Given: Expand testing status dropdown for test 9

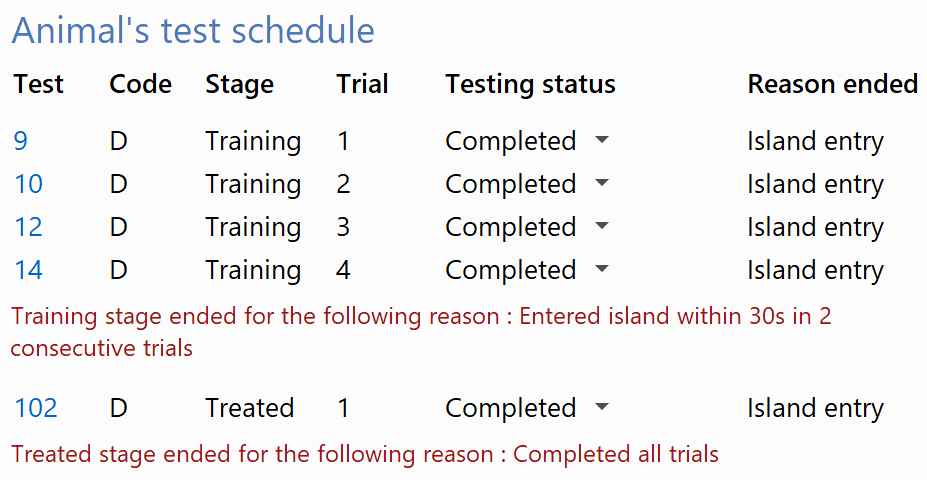Looking at the screenshot, I should tap(602, 140).
